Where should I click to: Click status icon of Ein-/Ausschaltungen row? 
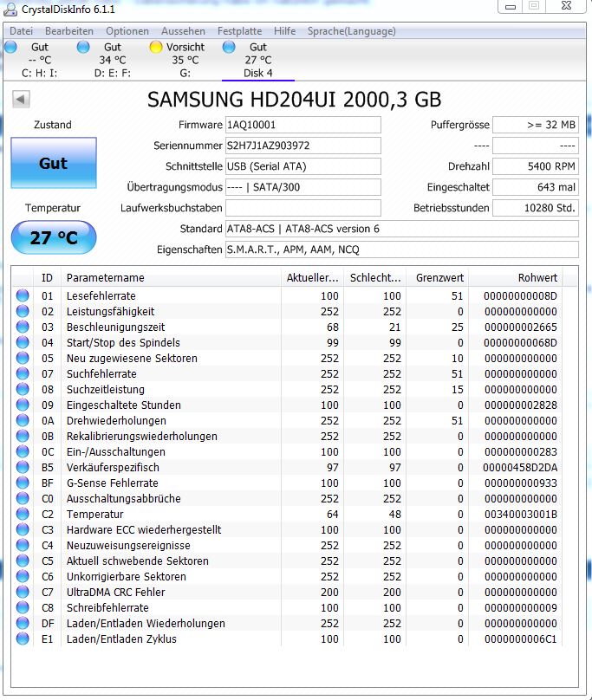[x=23, y=451]
